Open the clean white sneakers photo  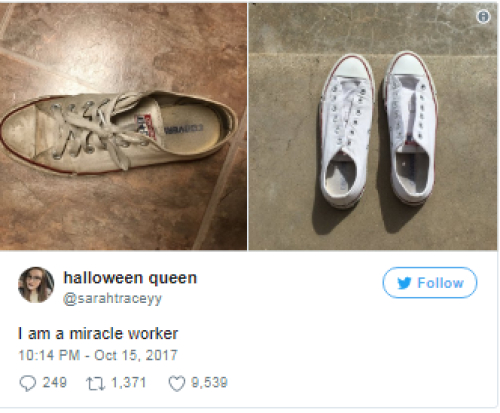pos(373,126)
